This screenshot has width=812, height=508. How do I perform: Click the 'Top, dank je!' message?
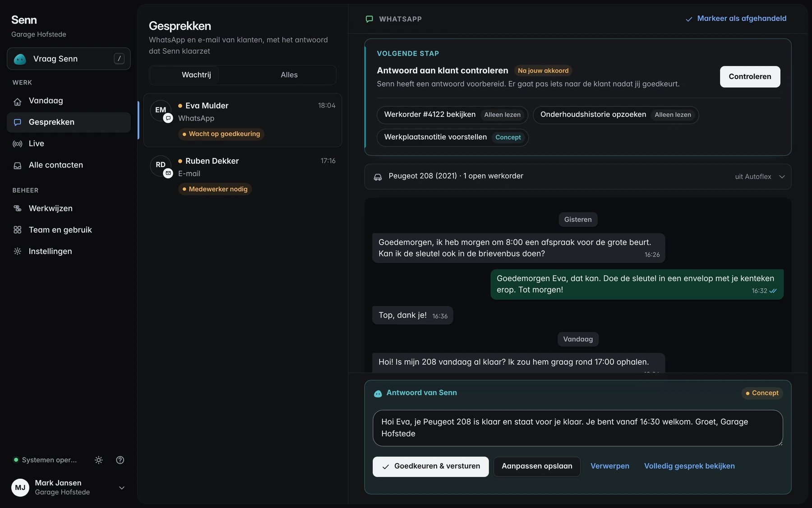pyautogui.click(x=413, y=315)
